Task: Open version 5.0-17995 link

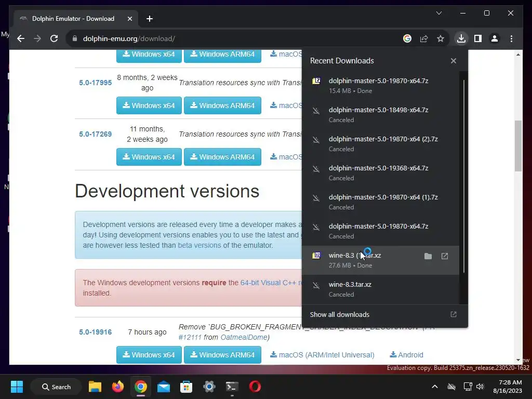Action: coord(96,83)
